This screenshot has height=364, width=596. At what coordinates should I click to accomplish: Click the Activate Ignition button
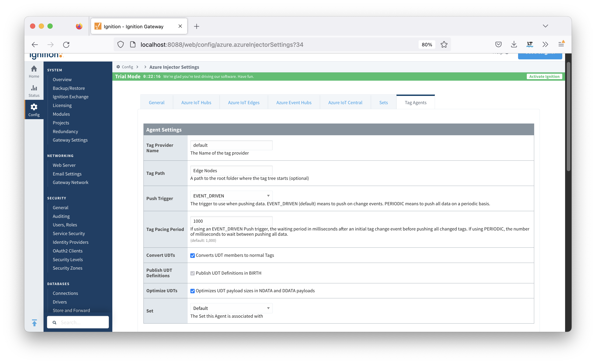pyautogui.click(x=544, y=76)
